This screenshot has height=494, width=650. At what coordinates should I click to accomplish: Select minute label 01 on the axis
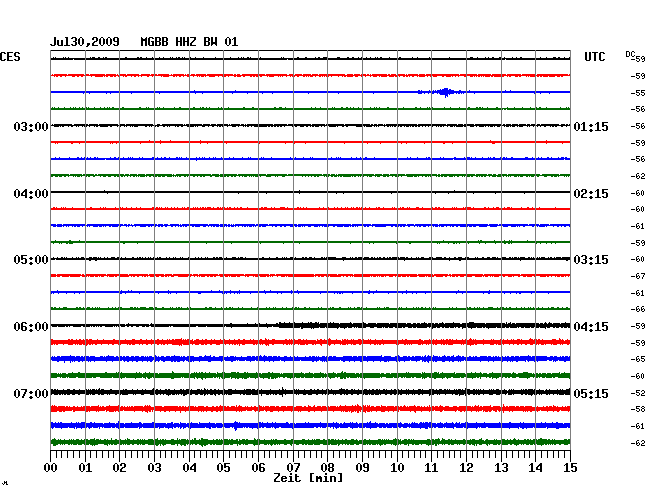click(x=85, y=468)
